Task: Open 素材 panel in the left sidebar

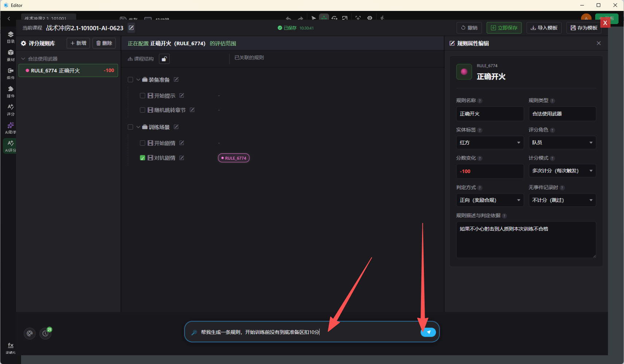Action: point(11,55)
